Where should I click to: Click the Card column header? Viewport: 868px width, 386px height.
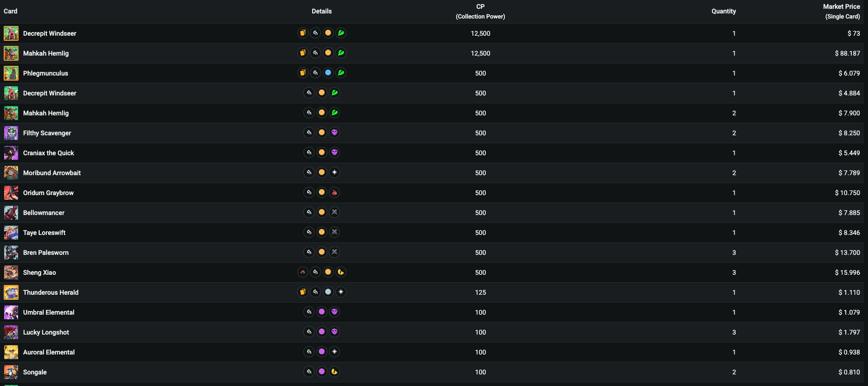(11, 11)
